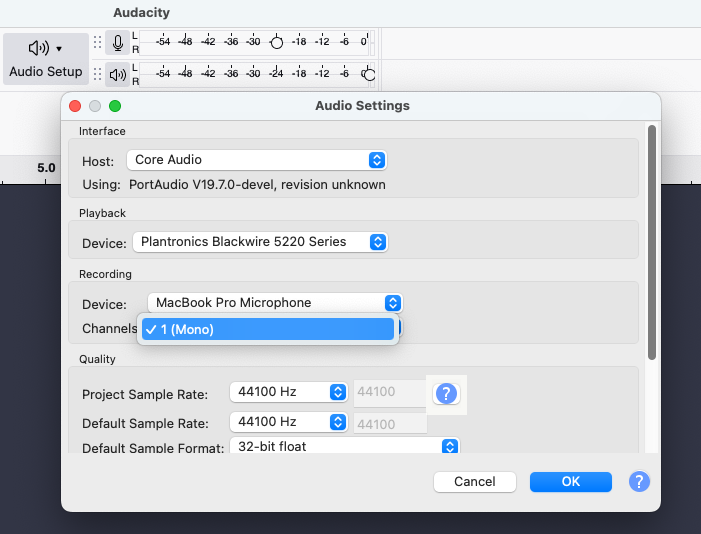701x534 pixels.
Task: Click the Default Sample Rate custom value field
Action: coord(390,424)
